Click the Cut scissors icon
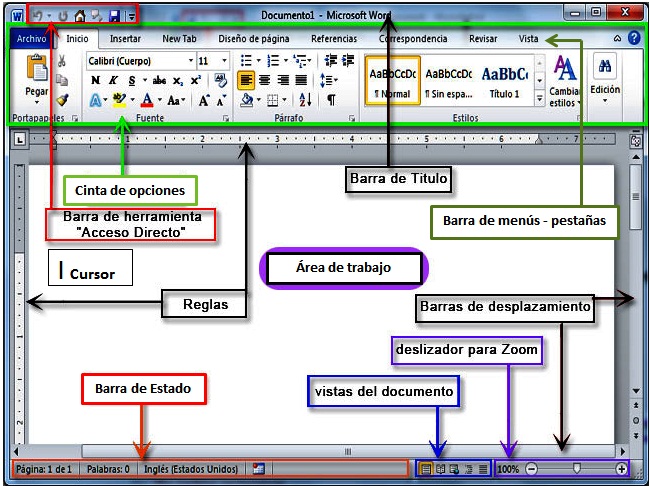This screenshot has width=649, height=486. (x=62, y=62)
